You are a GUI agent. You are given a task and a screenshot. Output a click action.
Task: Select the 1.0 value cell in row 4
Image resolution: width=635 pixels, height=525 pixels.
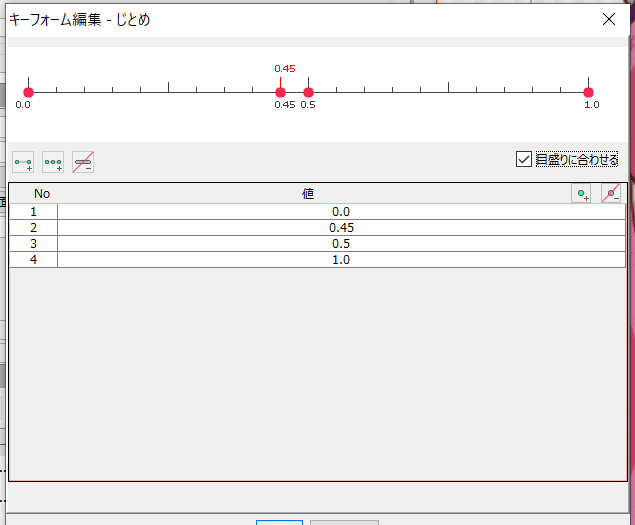pyautogui.click(x=341, y=260)
